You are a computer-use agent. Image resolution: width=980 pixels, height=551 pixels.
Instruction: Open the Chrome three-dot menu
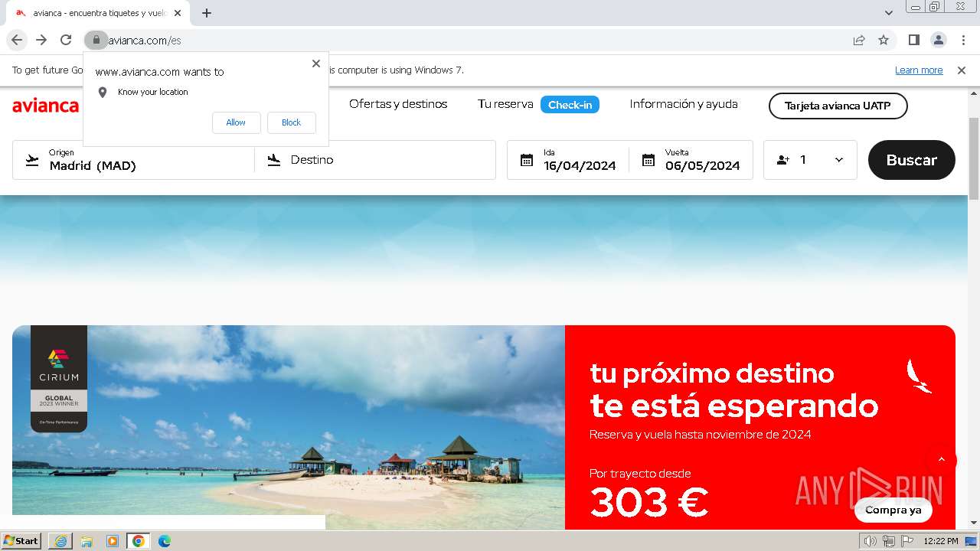(x=962, y=40)
